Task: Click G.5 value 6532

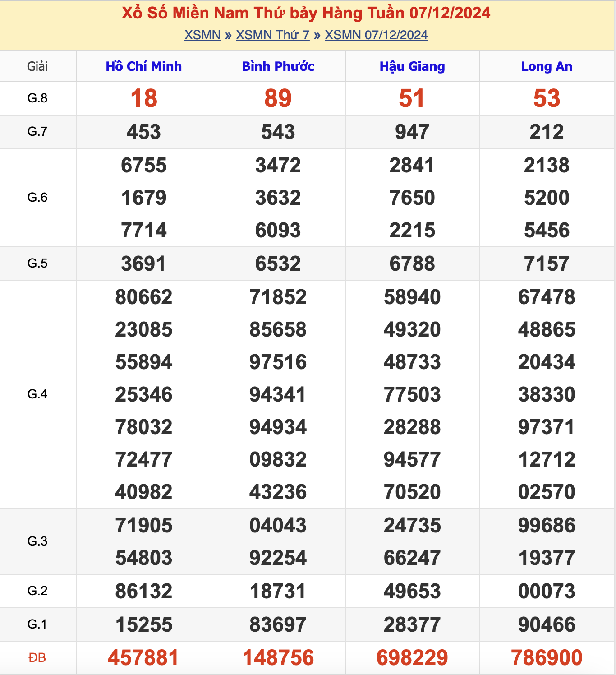Action: (278, 264)
